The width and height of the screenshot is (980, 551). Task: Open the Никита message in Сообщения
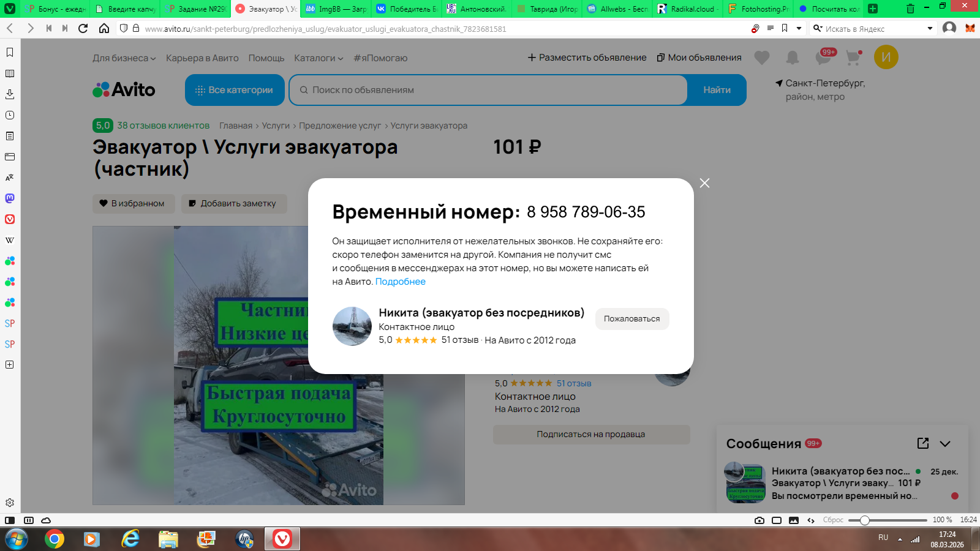[x=842, y=484]
